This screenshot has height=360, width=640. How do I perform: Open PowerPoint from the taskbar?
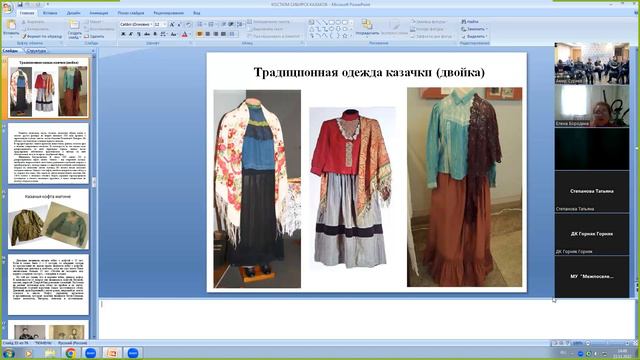coord(112,353)
